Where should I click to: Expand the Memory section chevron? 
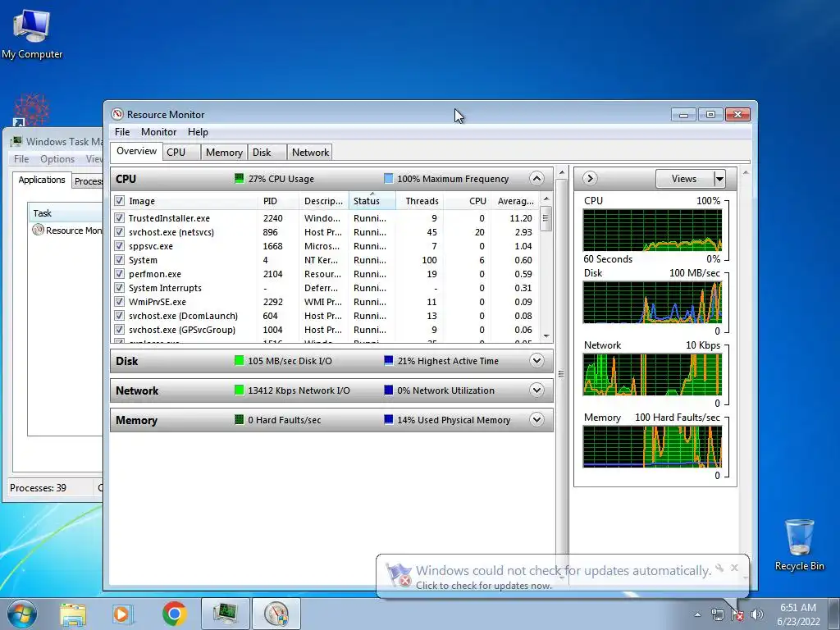536,419
